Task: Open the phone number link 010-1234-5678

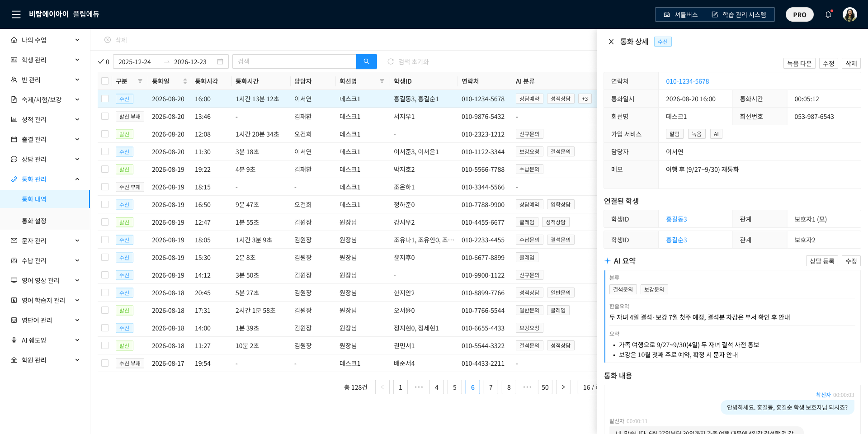Action: pos(687,81)
